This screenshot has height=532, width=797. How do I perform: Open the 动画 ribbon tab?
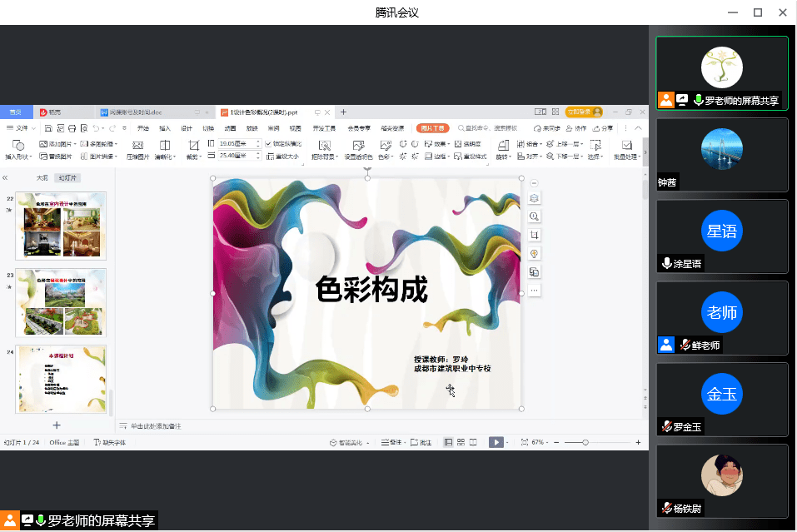[230, 128]
